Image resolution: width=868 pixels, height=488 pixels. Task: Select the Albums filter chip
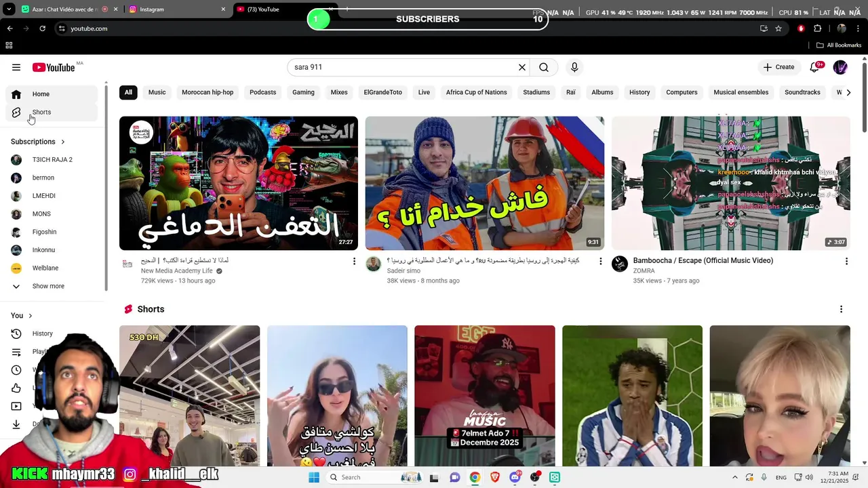click(x=602, y=92)
